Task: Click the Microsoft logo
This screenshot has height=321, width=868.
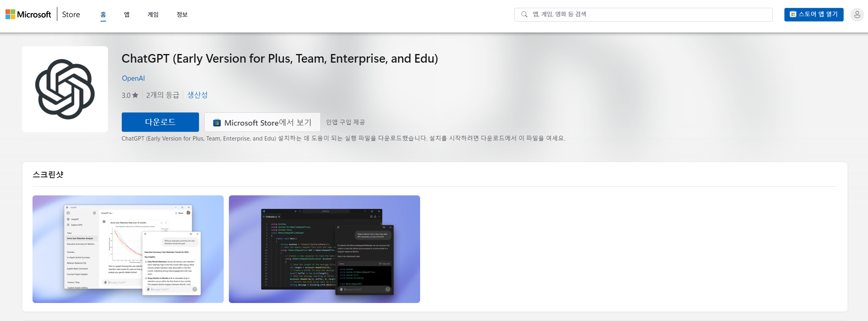Action: tap(28, 14)
